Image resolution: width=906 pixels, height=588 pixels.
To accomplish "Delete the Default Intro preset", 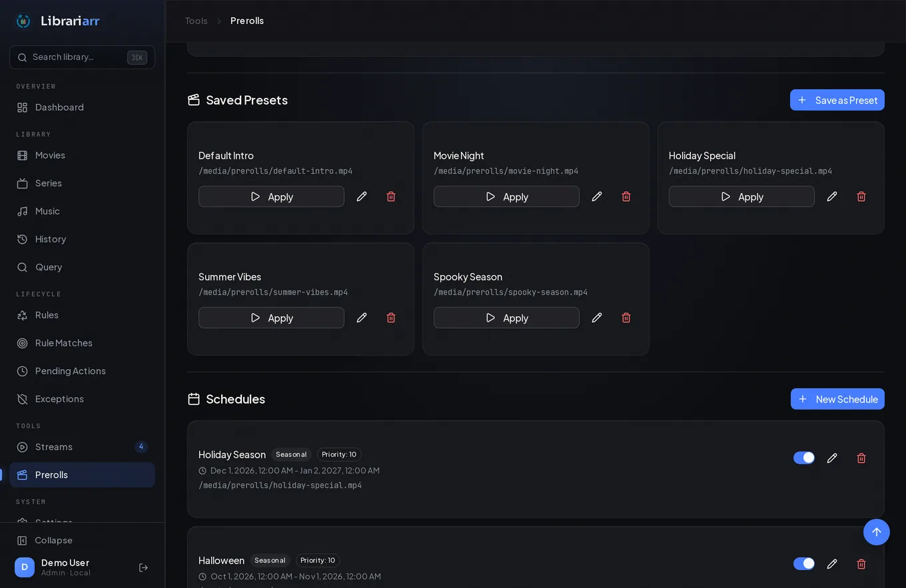I will [x=391, y=196].
